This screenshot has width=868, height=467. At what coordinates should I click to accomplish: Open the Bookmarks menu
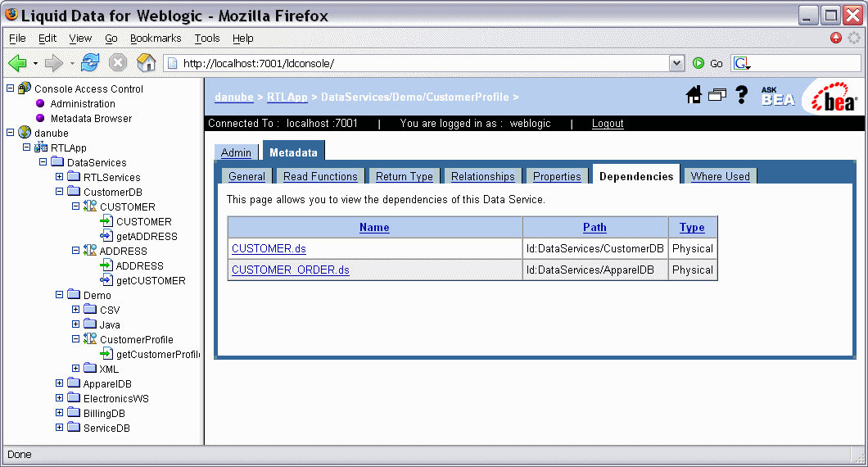click(156, 39)
